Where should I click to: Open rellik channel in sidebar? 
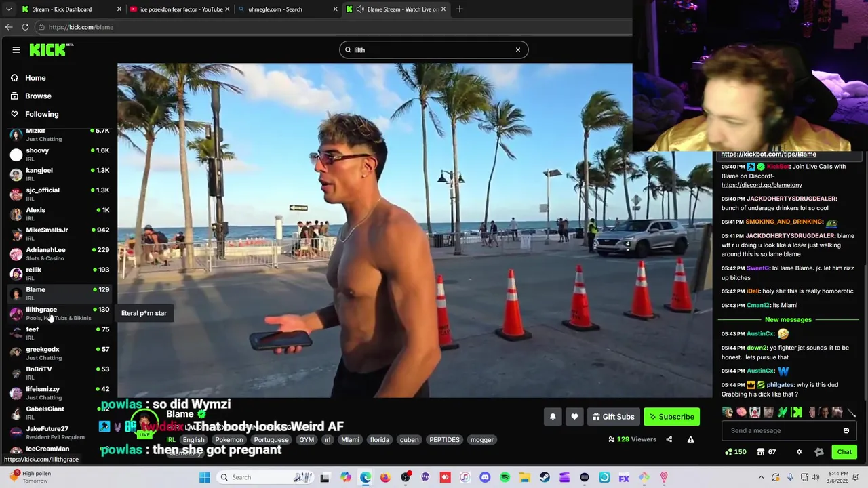[x=59, y=274]
